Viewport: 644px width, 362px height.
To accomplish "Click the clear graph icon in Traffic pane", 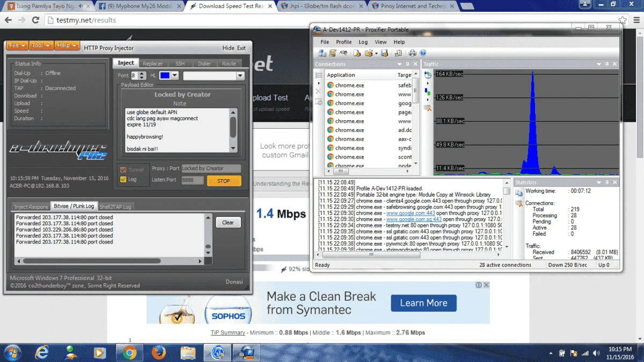I will (428, 108).
